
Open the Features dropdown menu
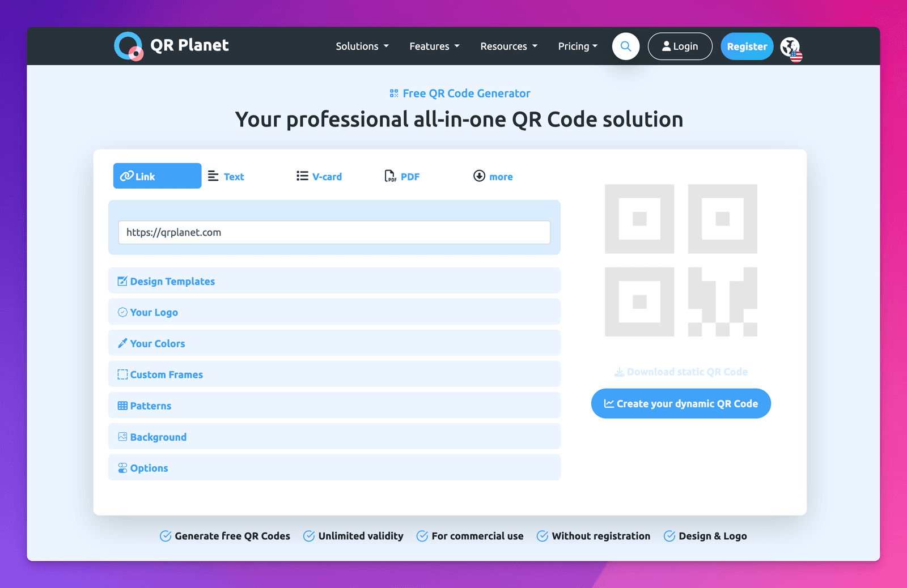coord(435,46)
